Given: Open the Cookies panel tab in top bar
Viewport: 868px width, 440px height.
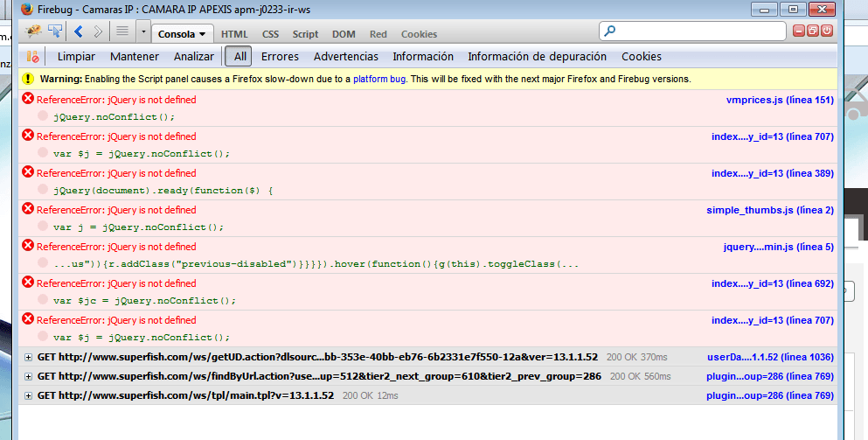Looking at the screenshot, I should (x=419, y=34).
